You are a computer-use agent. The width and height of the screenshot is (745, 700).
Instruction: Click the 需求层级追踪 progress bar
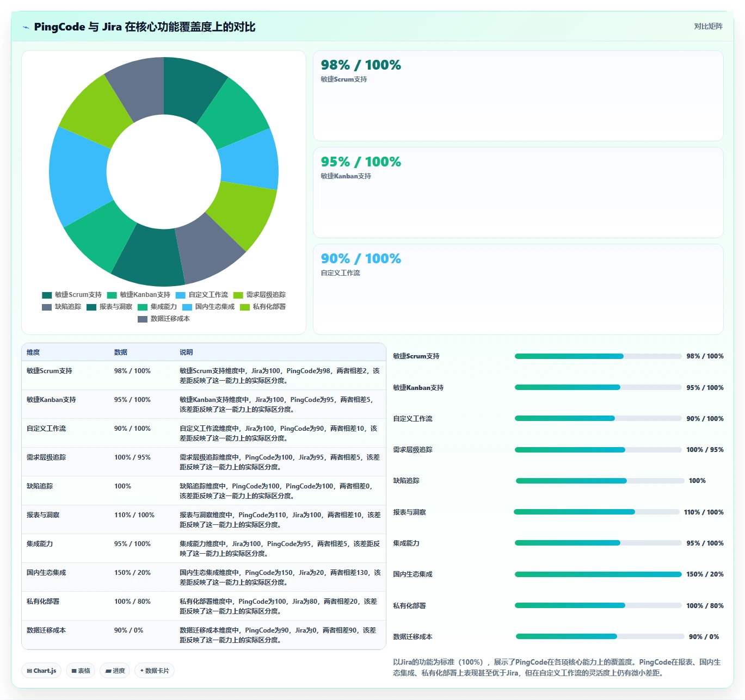tap(598, 450)
